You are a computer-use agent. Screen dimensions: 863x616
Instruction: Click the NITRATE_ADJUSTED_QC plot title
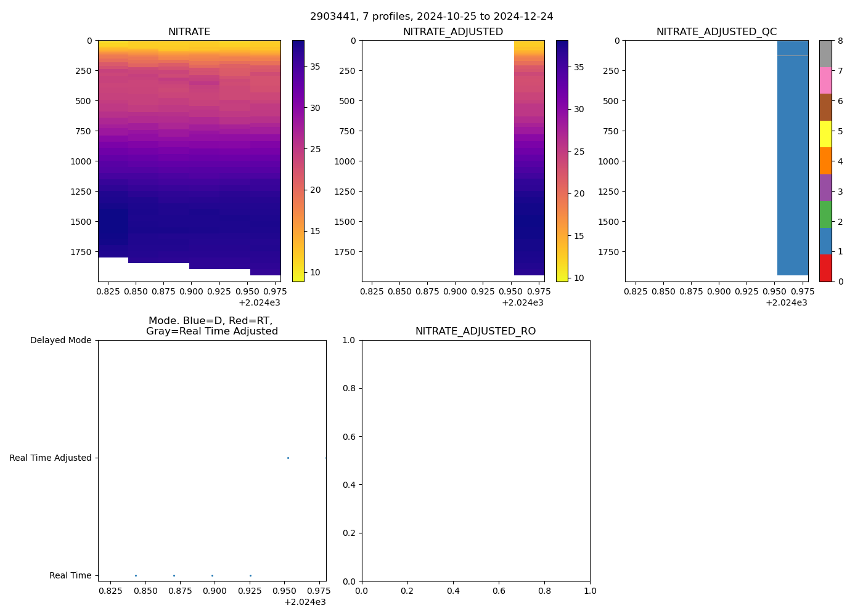point(716,32)
